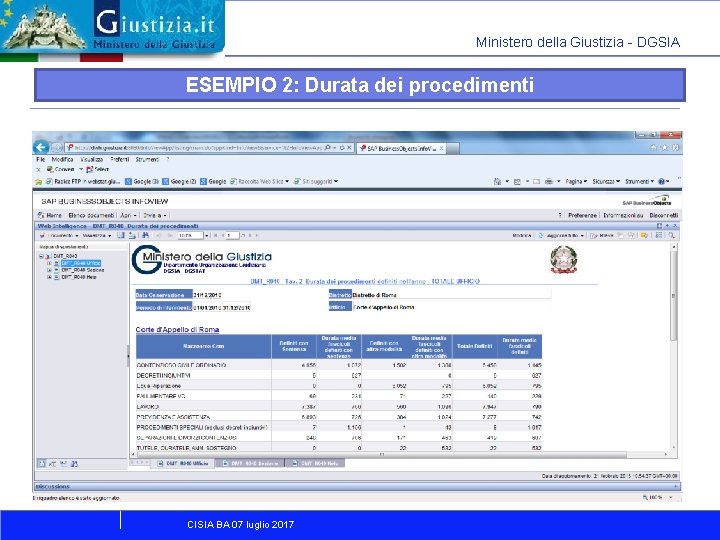Viewport: 720px width, 540px height.
Task: Click the binoculars find icon
Action: click(x=146, y=236)
